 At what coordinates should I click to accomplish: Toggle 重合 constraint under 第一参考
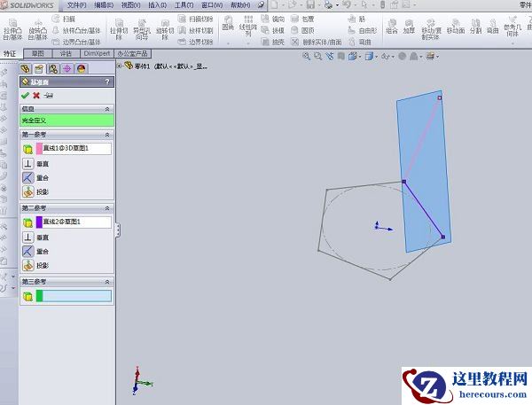pos(27,178)
